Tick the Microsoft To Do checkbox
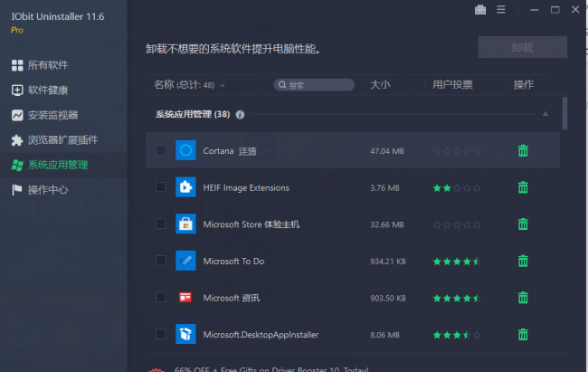This screenshot has height=372, width=588. tap(161, 261)
